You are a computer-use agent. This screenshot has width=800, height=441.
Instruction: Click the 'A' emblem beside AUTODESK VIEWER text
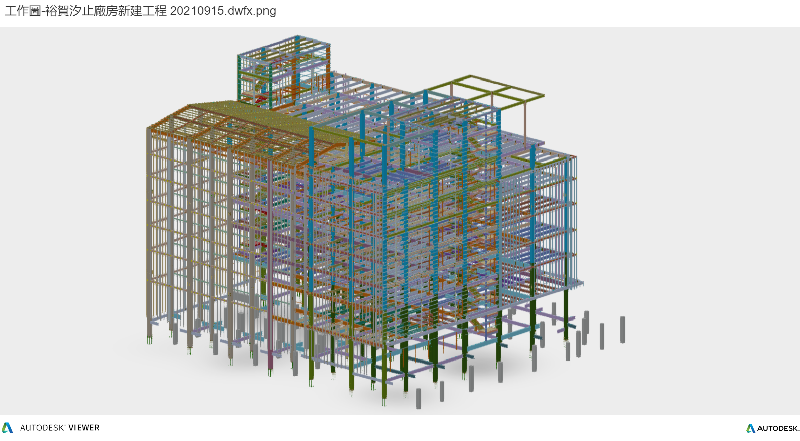click(x=9, y=428)
